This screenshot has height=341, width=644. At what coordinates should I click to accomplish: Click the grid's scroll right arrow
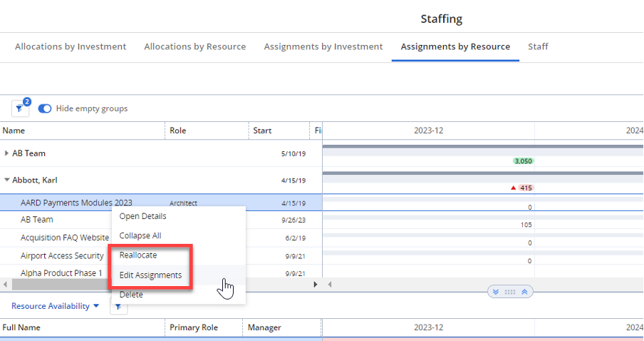click(x=316, y=284)
